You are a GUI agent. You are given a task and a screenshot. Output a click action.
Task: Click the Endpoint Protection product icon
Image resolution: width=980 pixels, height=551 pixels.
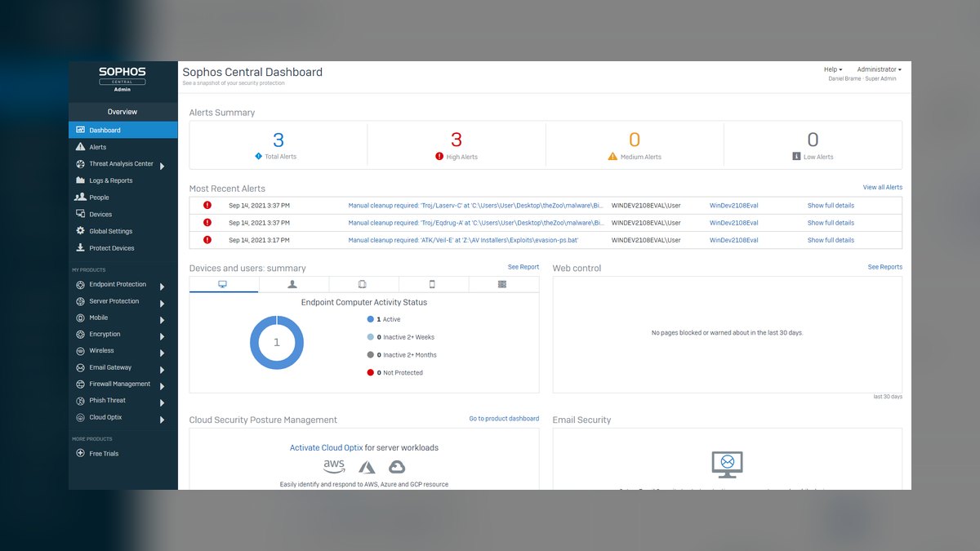click(80, 285)
